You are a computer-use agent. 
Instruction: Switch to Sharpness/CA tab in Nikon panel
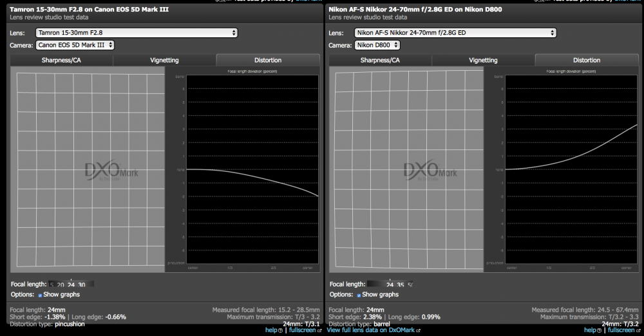380,60
